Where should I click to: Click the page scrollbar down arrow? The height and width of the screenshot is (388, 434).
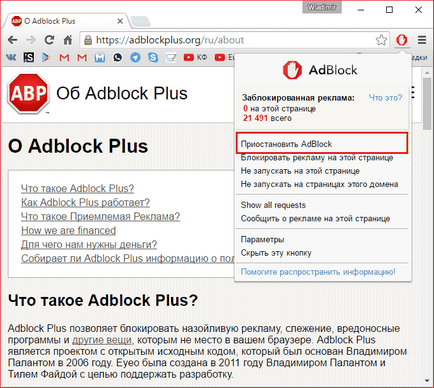427,380
